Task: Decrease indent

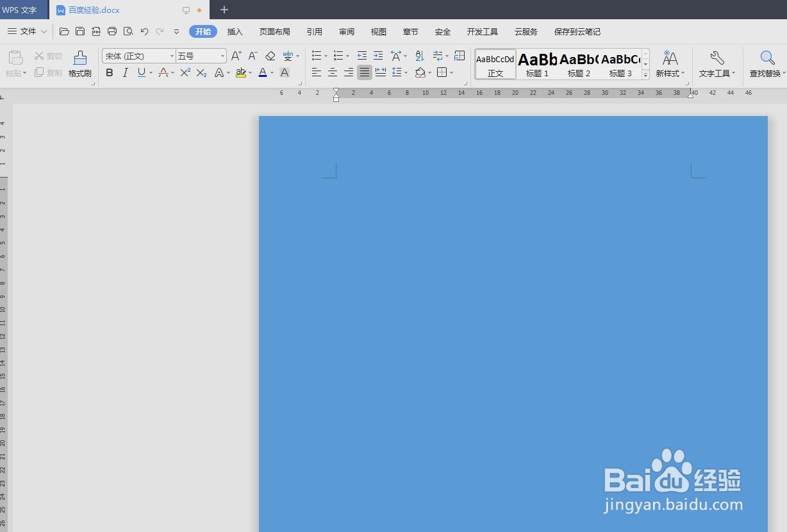Action: tap(362, 56)
